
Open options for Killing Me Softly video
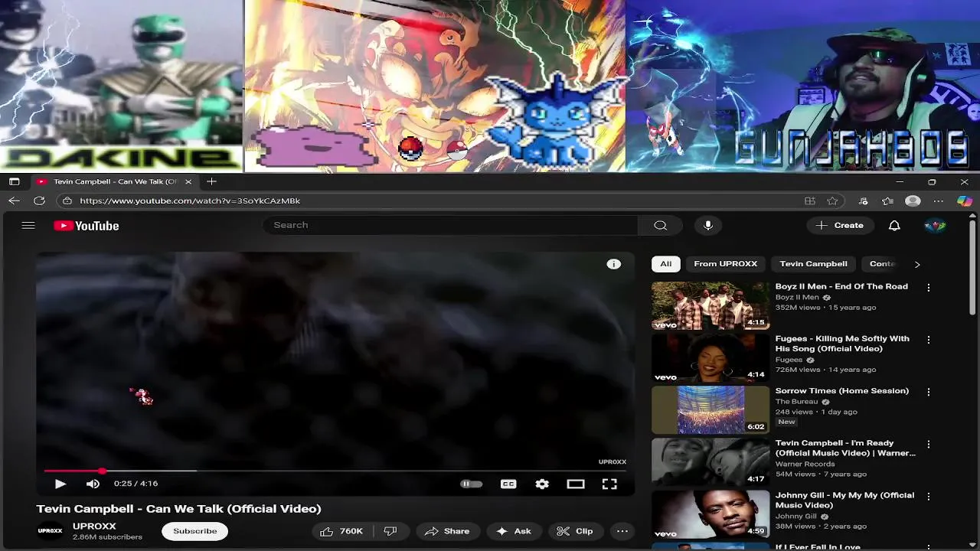click(929, 340)
